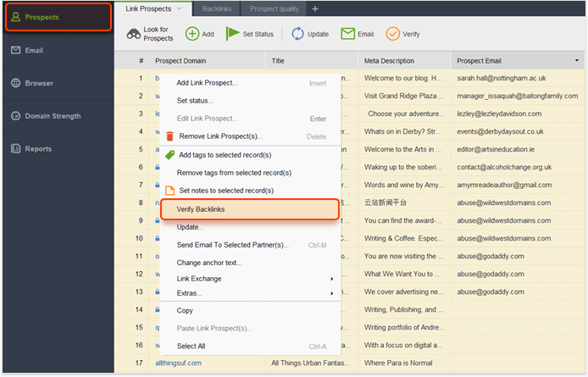Click the trash icon for Remove Link Prospect(s)

[169, 136]
